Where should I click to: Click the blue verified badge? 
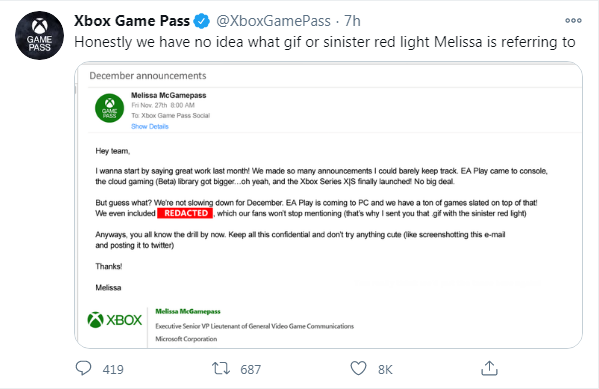click(201, 21)
